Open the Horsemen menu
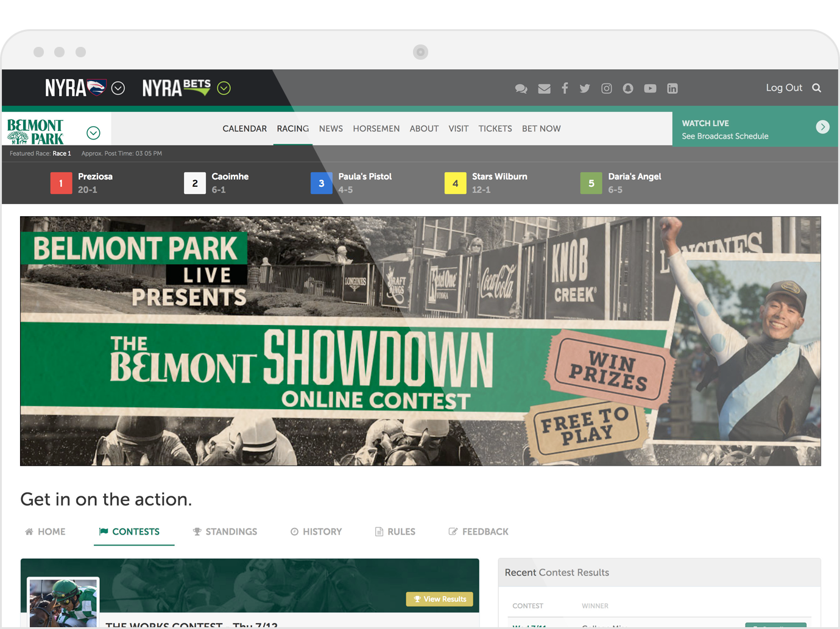The height and width of the screenshot is (629, 840). coord(376,128)
